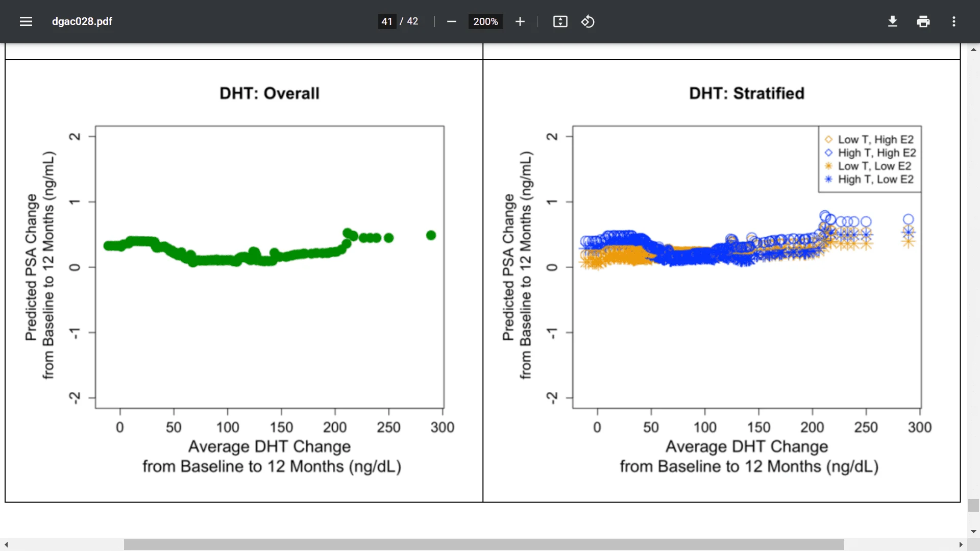Click the vertical scrollbar down arrow
Screen dimensions: 980x551
tap(973, 531)
